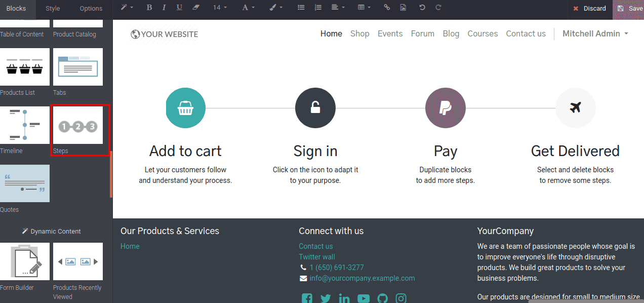This screenshot has height=303, width=644.
Task: Open the Shop menu item
Action: (360, 33)
